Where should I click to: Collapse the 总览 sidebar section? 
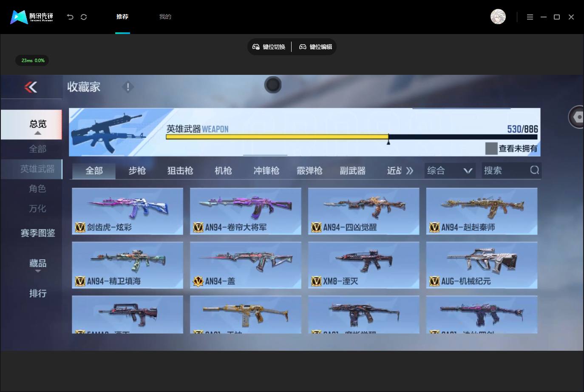coord(31,125)
